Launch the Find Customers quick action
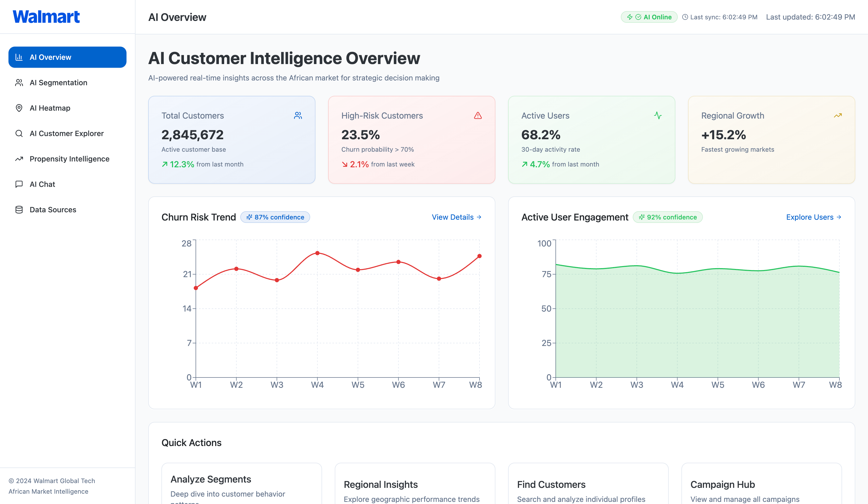The width and height of the screenshot is (868, 504). (588, 483)
